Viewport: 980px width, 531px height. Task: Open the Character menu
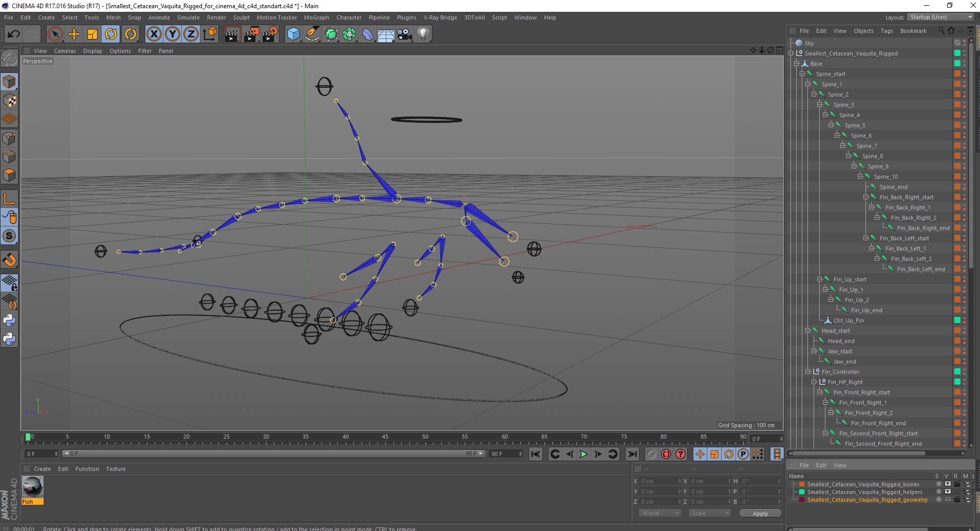pyautogui.click(x=349, y=17)
